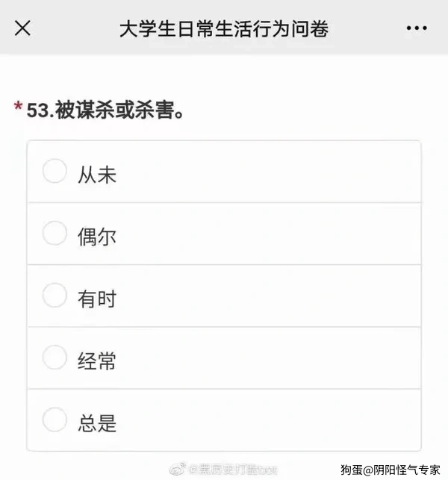Click the question number 53

[40, 110]
